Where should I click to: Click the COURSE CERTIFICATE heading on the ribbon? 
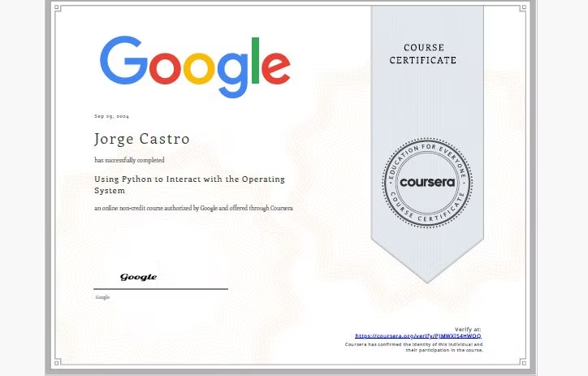(x=422, y=54)
